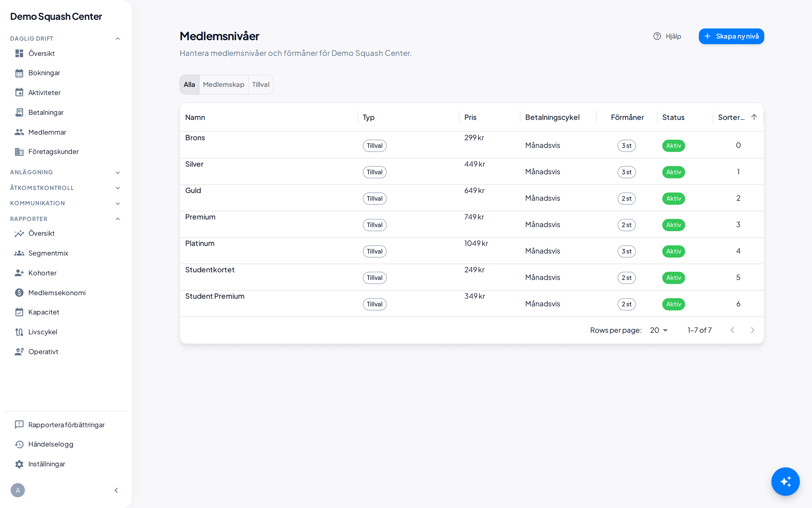812x508 pixels.
Task: Switch to the Tillval tab
Action: tap(261, 84)
